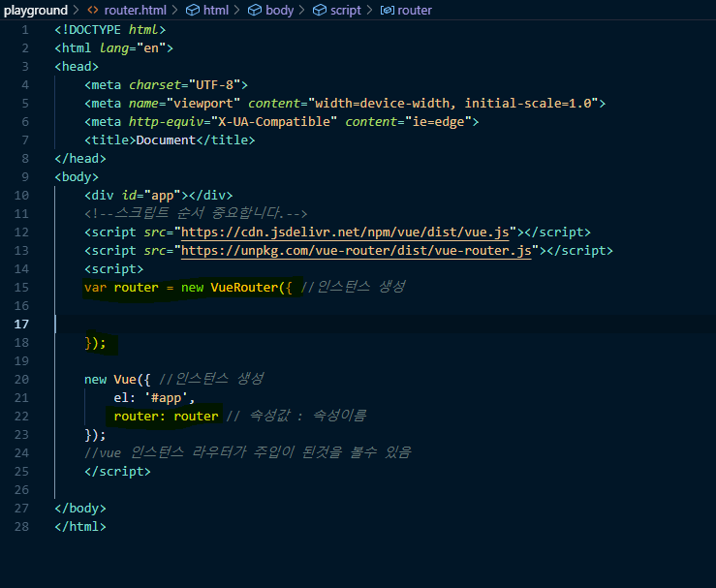Expand breadcrumb chevron after router.html
The height and width of the screenshot is (588, 716).
[x=175, y=10]
